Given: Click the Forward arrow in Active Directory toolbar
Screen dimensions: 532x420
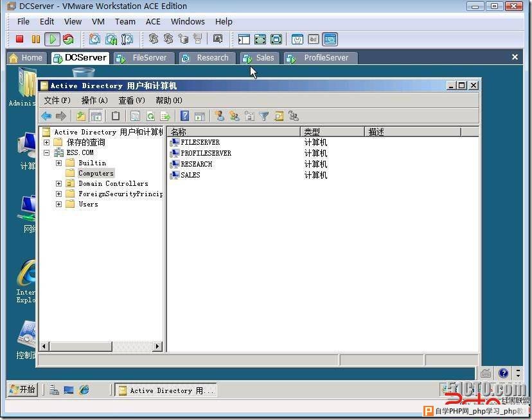Looking at the screenshot, I should pyautogui.click(x=61, y=116).
